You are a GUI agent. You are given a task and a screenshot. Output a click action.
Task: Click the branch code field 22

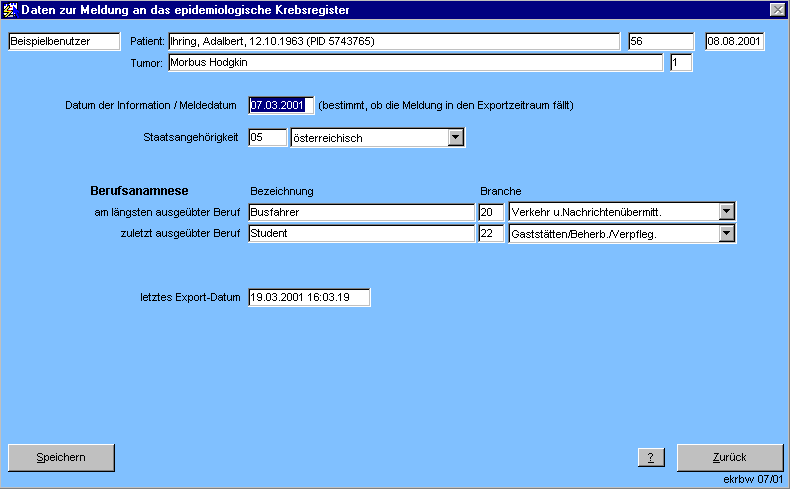point(491,233)
